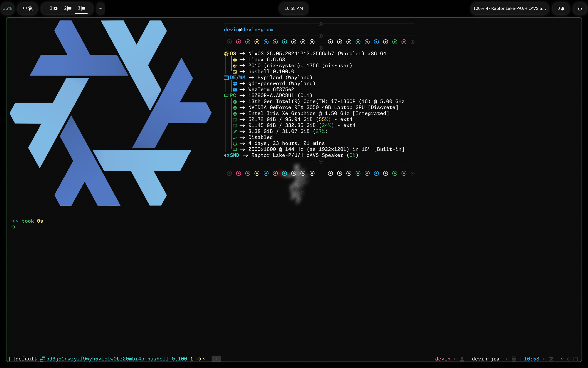Click the devin@devin-gram title text

click(x=248, y=30)
